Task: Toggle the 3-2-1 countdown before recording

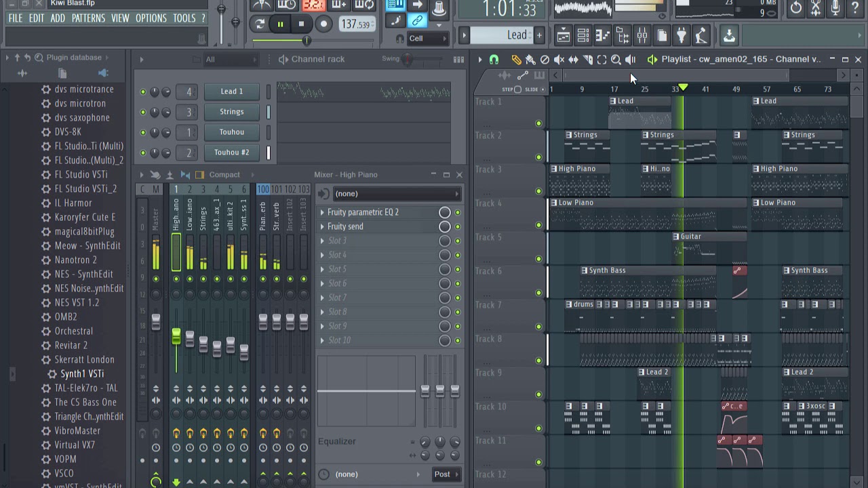Action: pos(313,5)
